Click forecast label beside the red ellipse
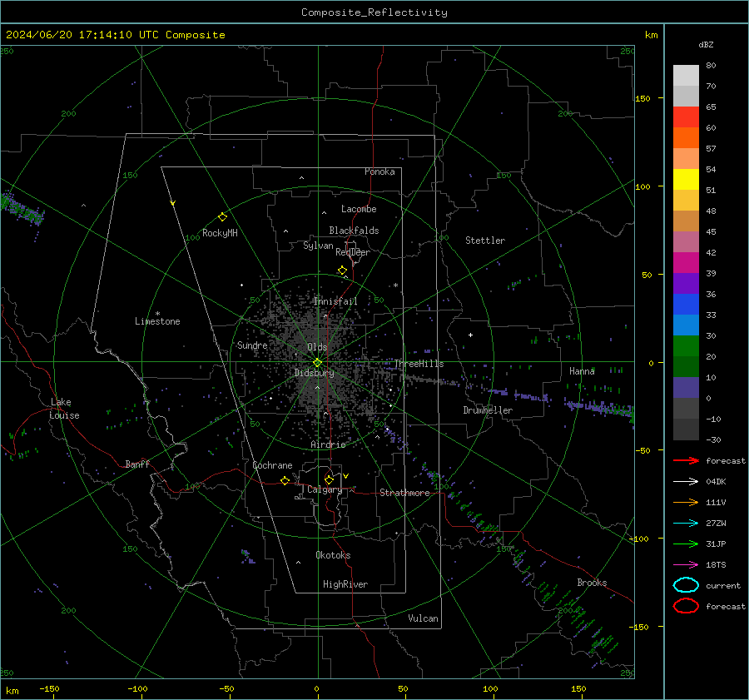The height and width of the screenshot is (700, 749). tap(726, 606)
